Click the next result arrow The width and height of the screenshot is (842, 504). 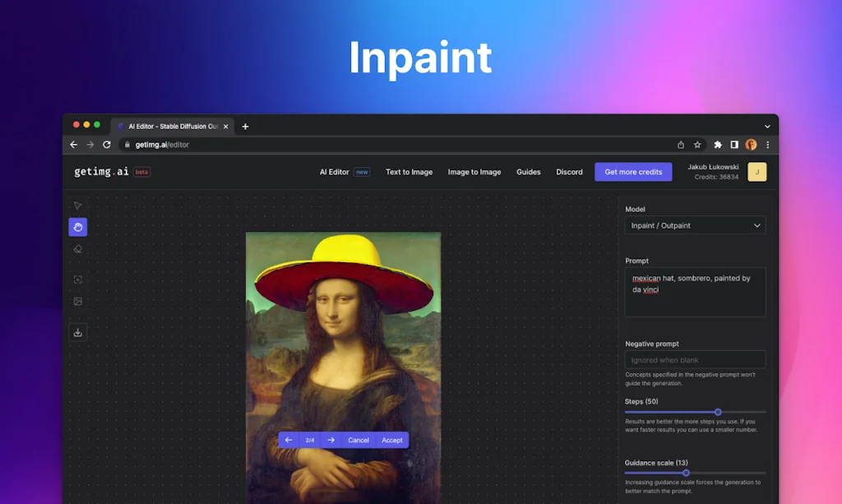[332, 440]
